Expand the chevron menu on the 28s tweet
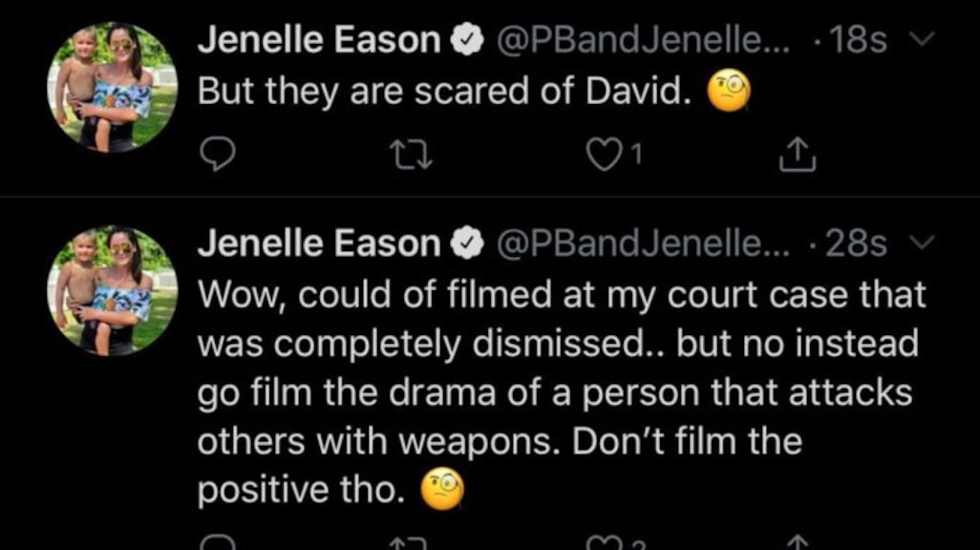This screenshot has height=550, width=980. pyautogui.click(x=922, y=245)
